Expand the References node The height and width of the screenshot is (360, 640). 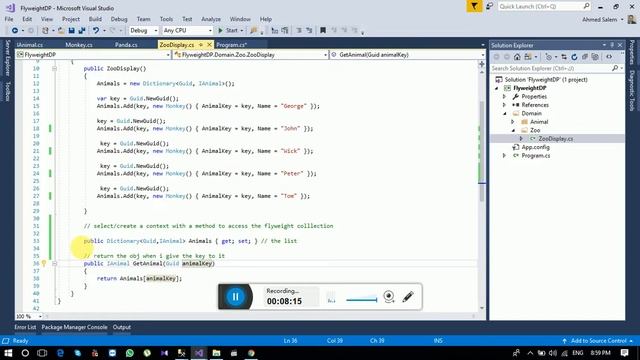pos(504,105)
